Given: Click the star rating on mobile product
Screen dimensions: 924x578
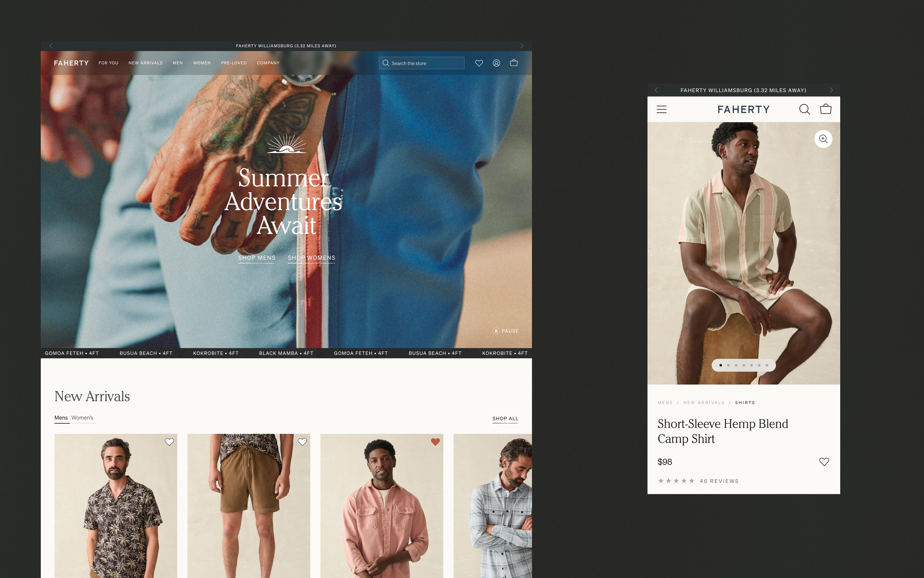Looking at the screenshot, I should pos(676,481).
